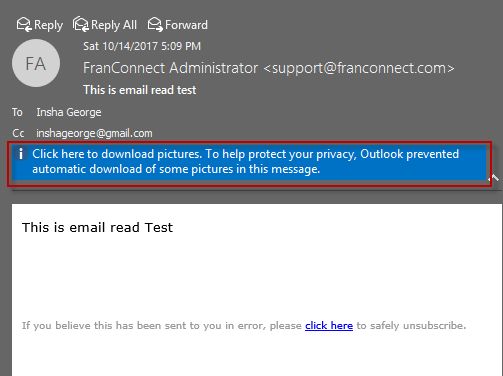The image size is (503, 376).
Task: Follow the 'click here' unsubscribe link
Action: [329, 325]
